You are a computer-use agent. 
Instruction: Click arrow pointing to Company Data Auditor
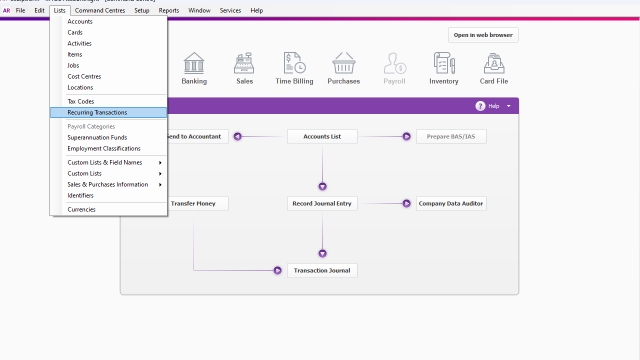[407, 203]
